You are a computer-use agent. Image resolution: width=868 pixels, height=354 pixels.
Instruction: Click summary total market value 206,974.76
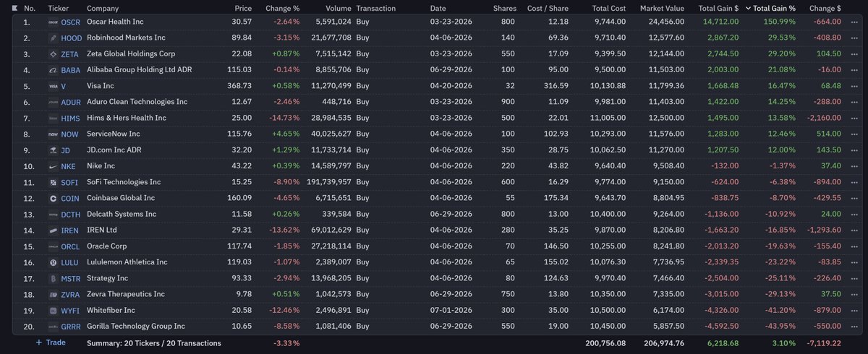click(x=662, y=343)
